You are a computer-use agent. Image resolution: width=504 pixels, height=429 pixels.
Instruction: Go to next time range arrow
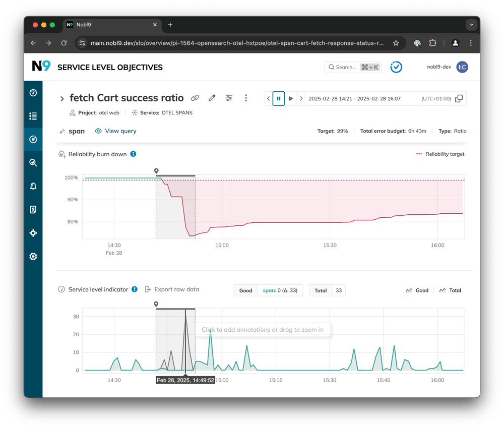(x=301, y=99)
